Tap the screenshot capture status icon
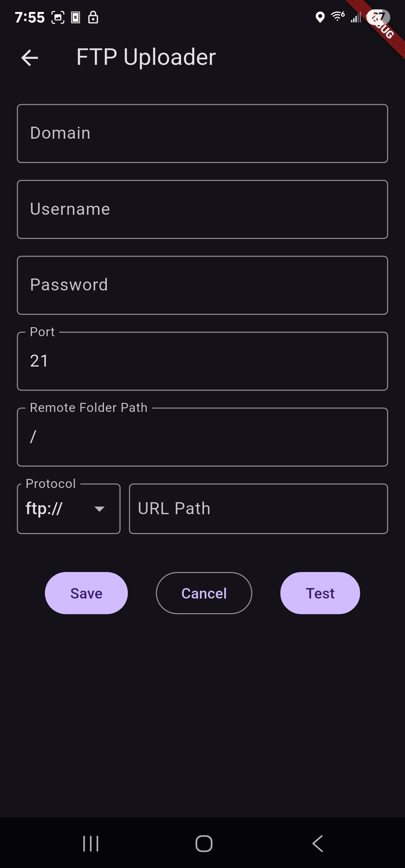The image size is (405, 868). click(x=58, y=17)
